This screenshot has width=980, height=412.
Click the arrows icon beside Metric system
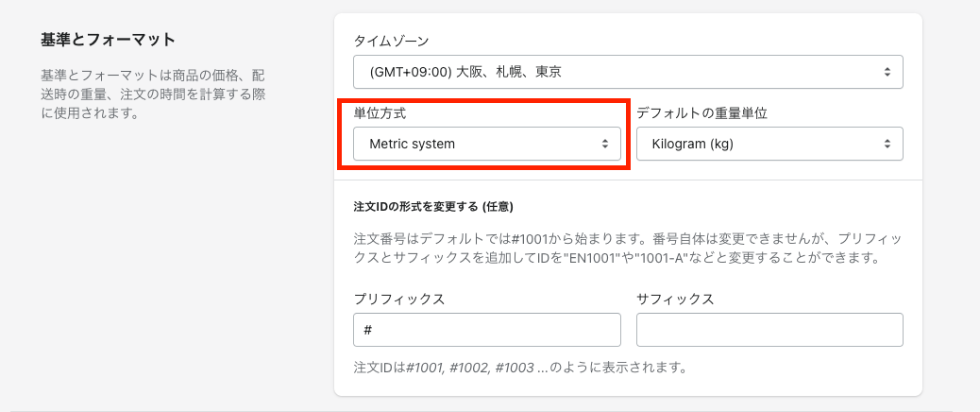604,144
